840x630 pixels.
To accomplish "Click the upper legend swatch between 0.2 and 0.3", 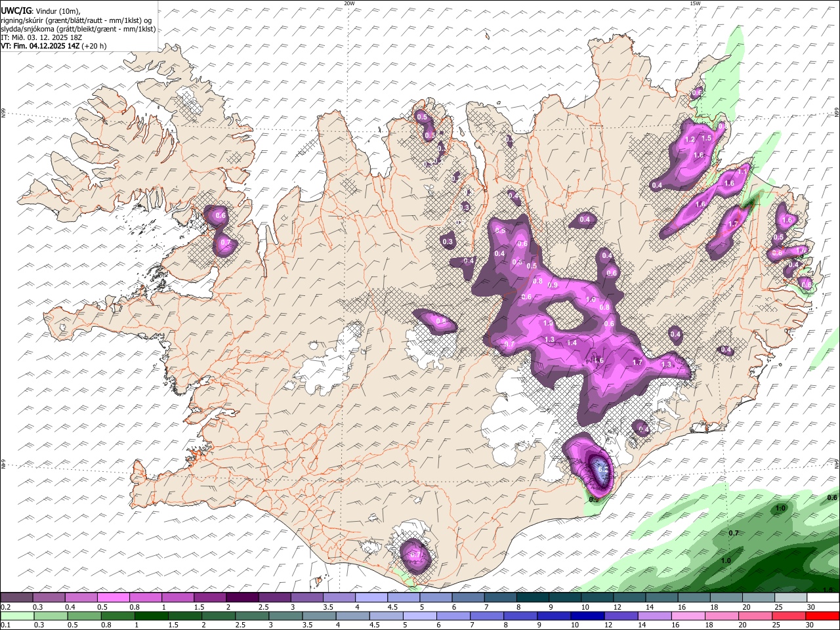I will pyautogui.click(x=17, y=598).
